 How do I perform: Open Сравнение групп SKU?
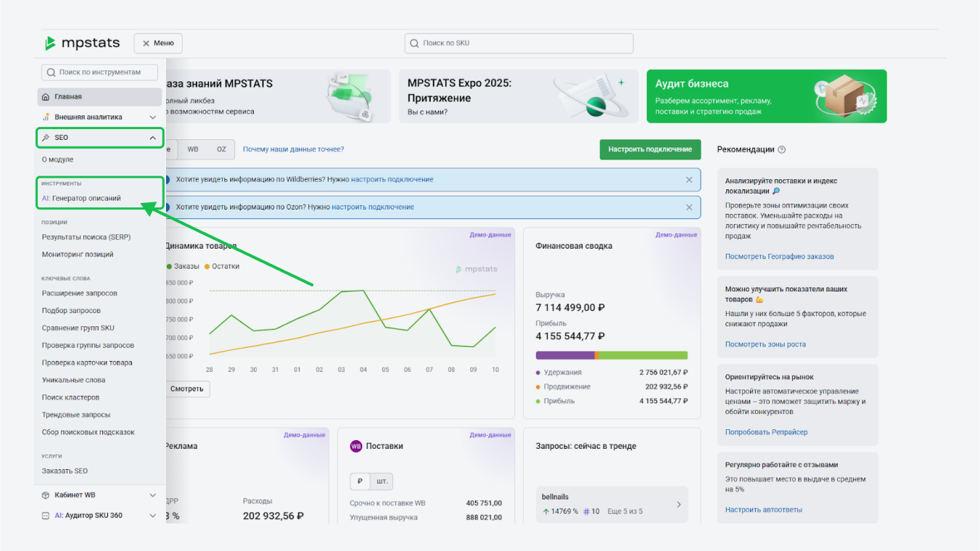(78, 328)
